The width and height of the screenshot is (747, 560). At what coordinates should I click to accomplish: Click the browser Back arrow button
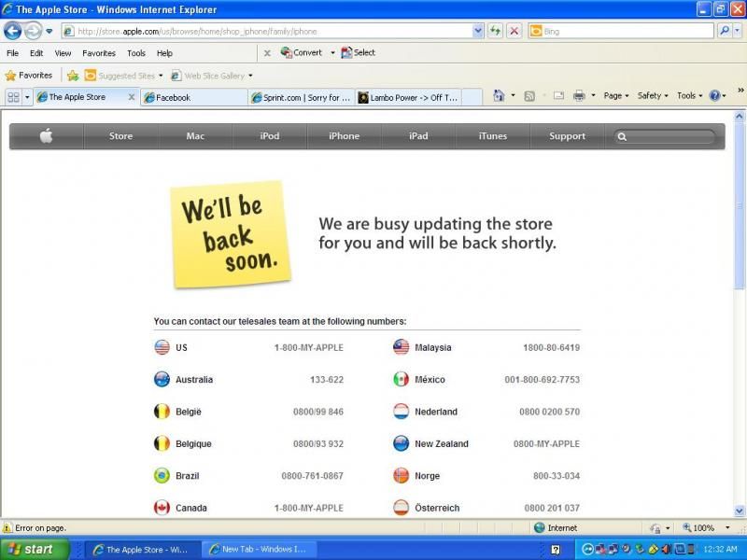pos(12,31)
